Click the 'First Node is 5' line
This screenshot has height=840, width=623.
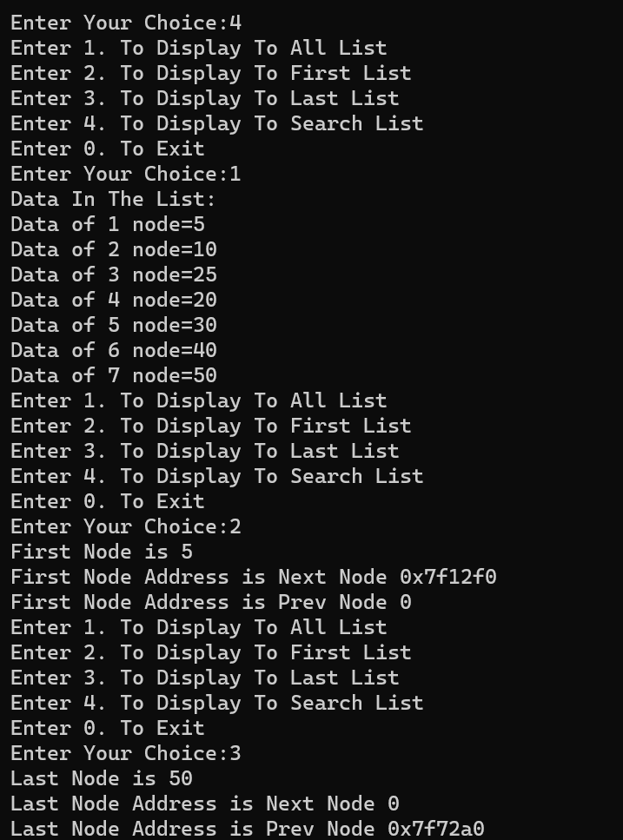[x=102, y=552]
